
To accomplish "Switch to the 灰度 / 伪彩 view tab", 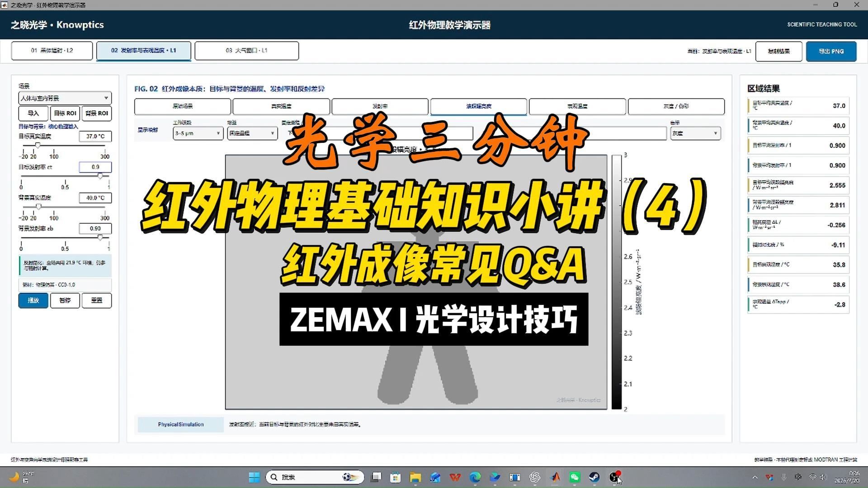I will coord(676,107).
